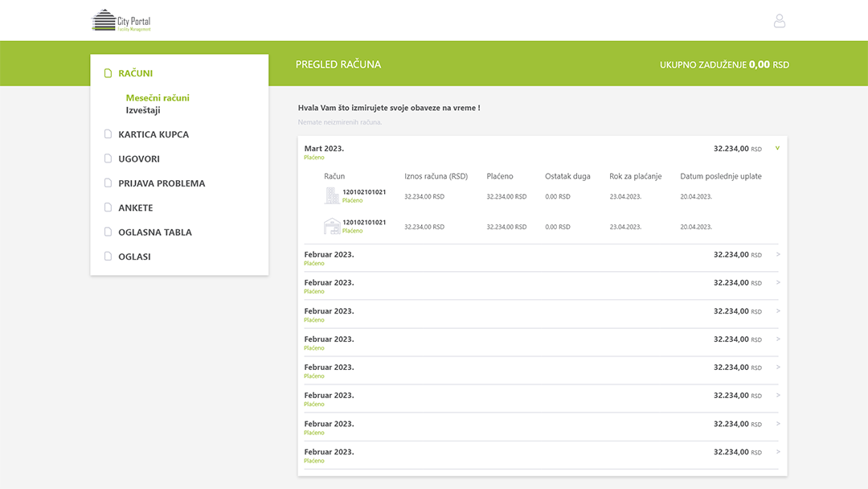Open Izveštaji in the sidebar
This screenshot has height=489, width=868.
point(143,110)
